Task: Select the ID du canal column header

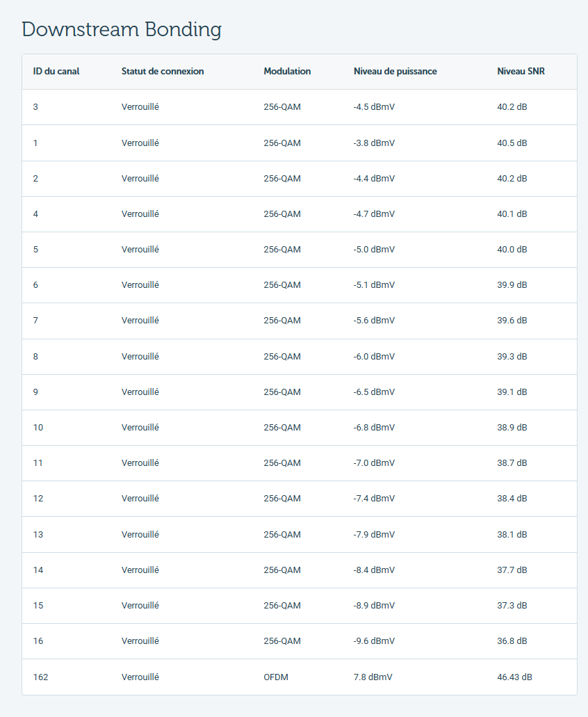Action: [56, 72]
